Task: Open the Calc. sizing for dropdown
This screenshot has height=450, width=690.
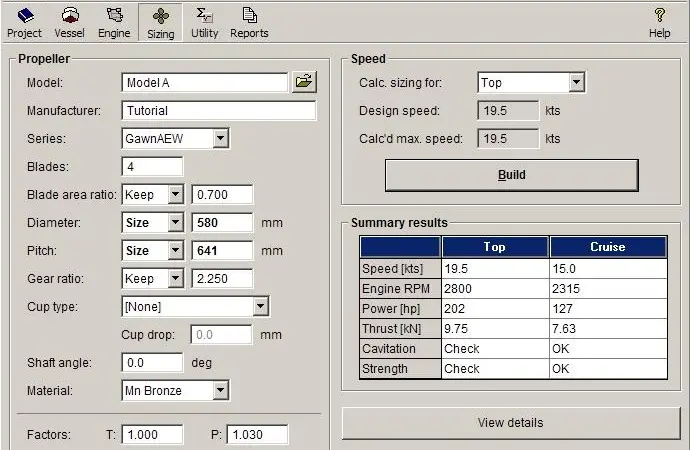Action: (x=576, y=82)
